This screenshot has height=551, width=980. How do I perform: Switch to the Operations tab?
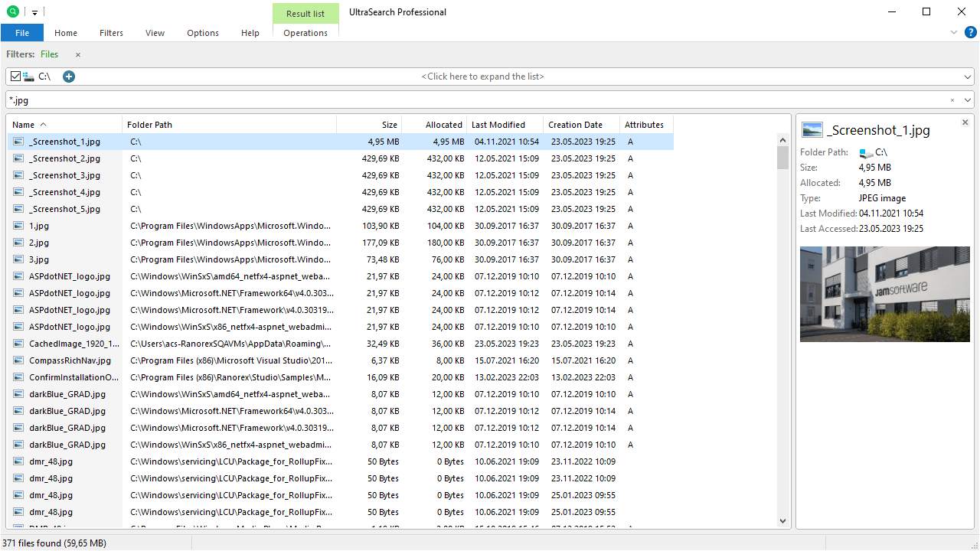click(x=305, y=33)
